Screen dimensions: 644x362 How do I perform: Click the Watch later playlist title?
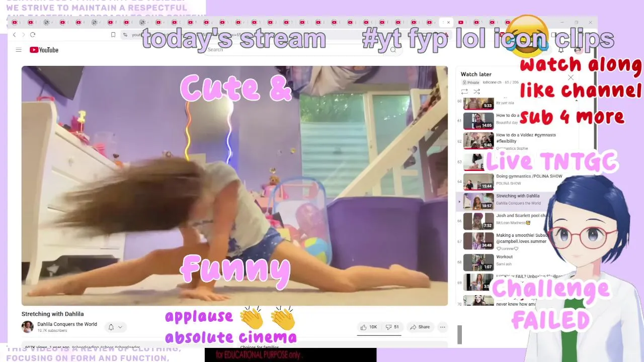click(x=476, y=74)
